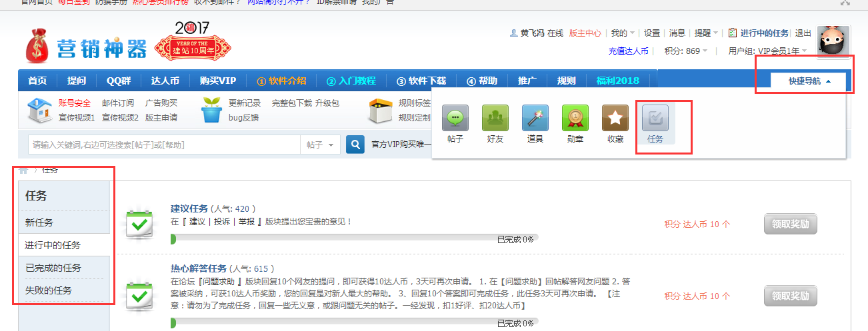Open the 热心解答任务 title link
This screenshot has height=331, width=868.
click(x=198, y=269)
